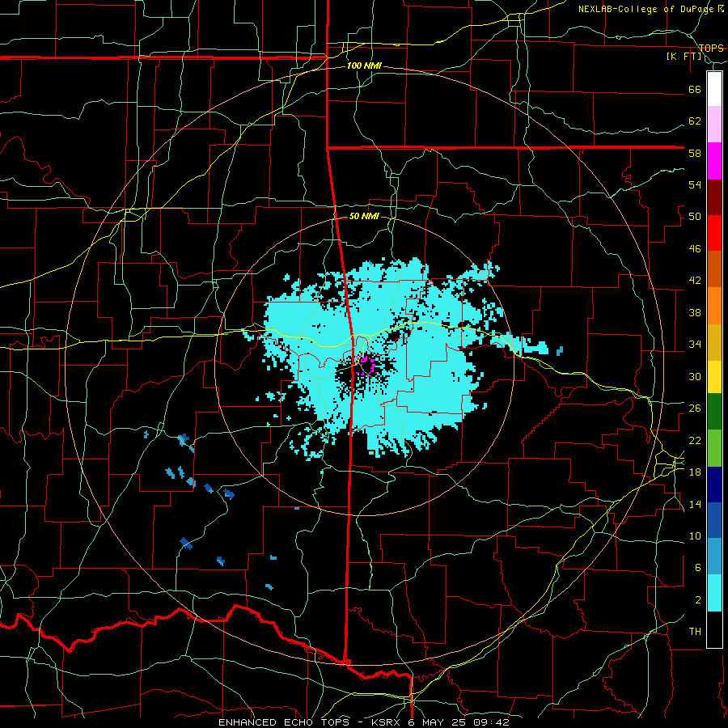Click the legend value 46

[695, 249]
